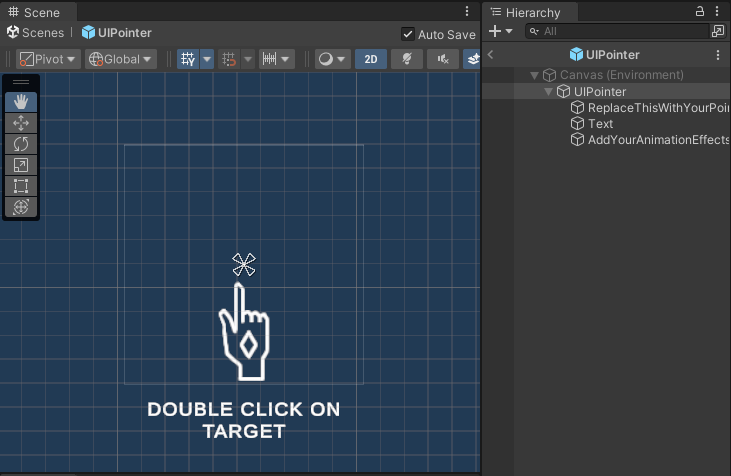Click the Hierarchy panel lock icon
Image resolution: width=731 pixels, height=476 pixels.
700,11
